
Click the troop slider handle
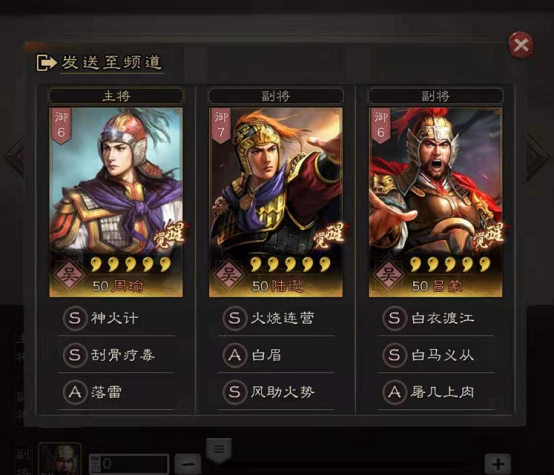219,450
